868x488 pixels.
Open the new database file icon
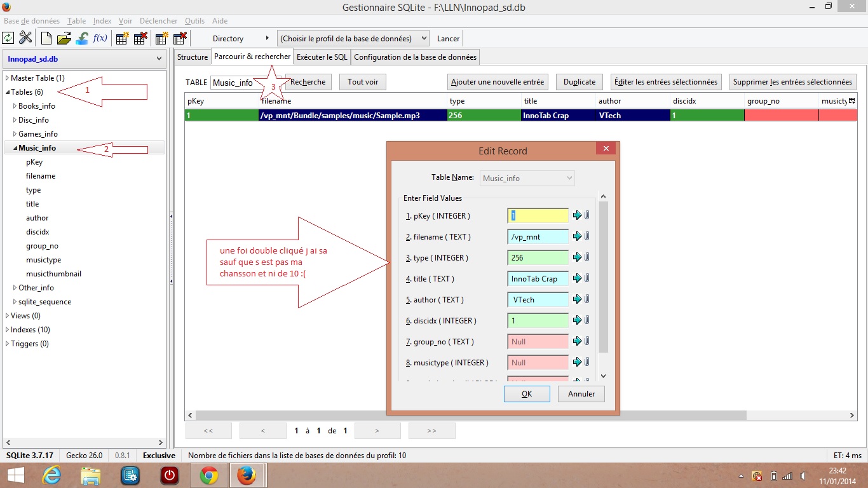coord(46,38)
